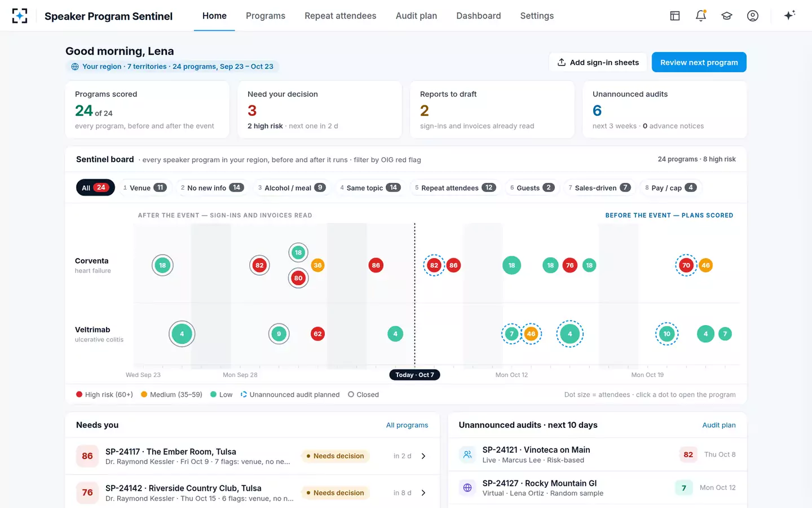Image resolution: width=812 pixels, height=508 pixels.
Task: Click the virtual globe icon beside SP-24127
Action: [467, 488]
